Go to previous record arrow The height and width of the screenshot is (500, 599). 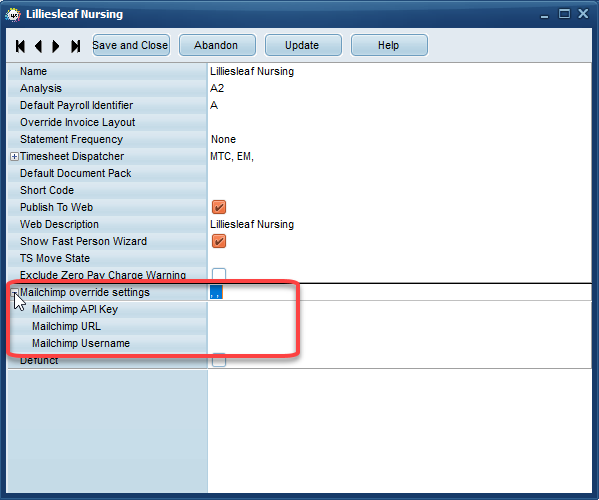38,46
